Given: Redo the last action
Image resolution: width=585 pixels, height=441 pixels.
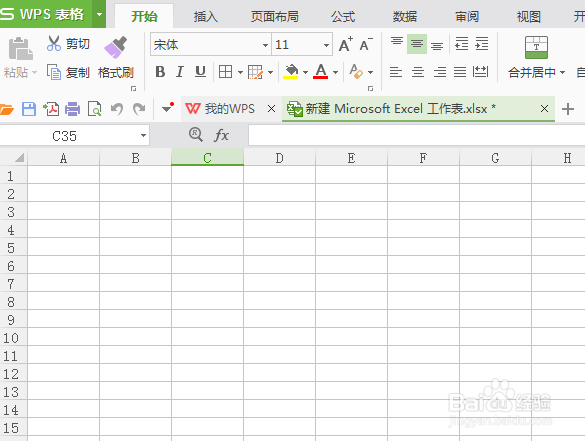Looking at the screenshot, I should pos(139,109).
